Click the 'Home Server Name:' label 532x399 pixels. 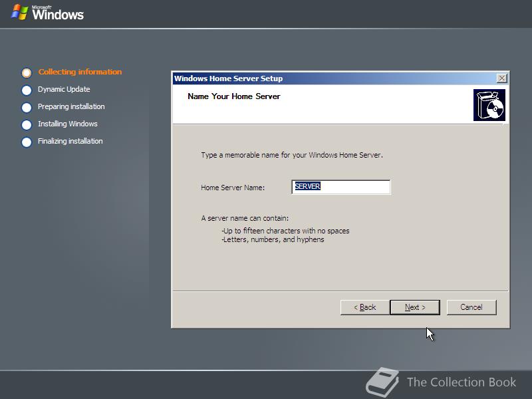[x=233, y=188]
